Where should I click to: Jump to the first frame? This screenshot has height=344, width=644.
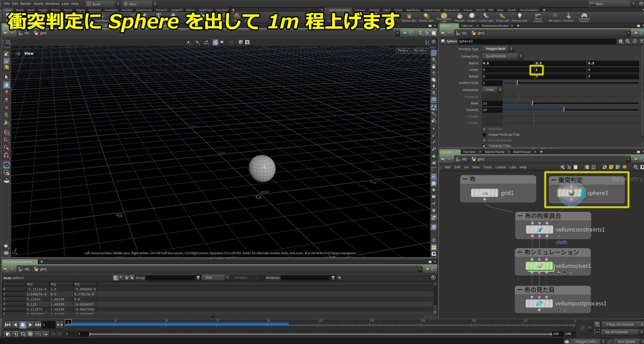click(8, 325)
